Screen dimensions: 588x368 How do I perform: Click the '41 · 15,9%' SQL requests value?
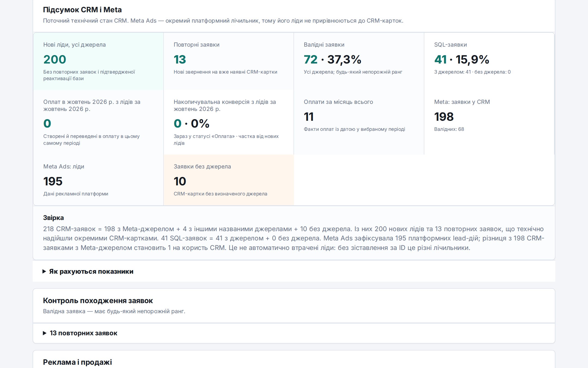462,59
